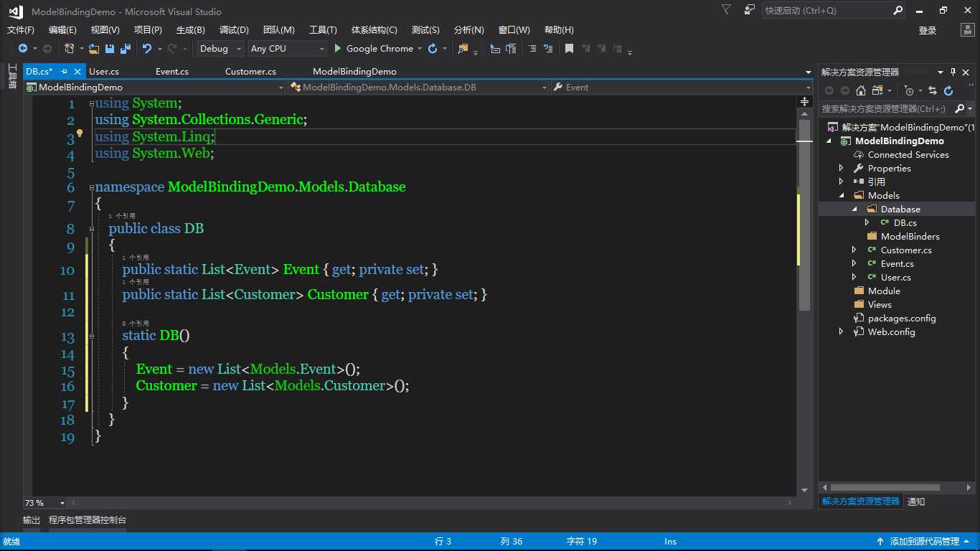
Task: Open the 调试(D) menu
Action: click(x=234, y=30)
